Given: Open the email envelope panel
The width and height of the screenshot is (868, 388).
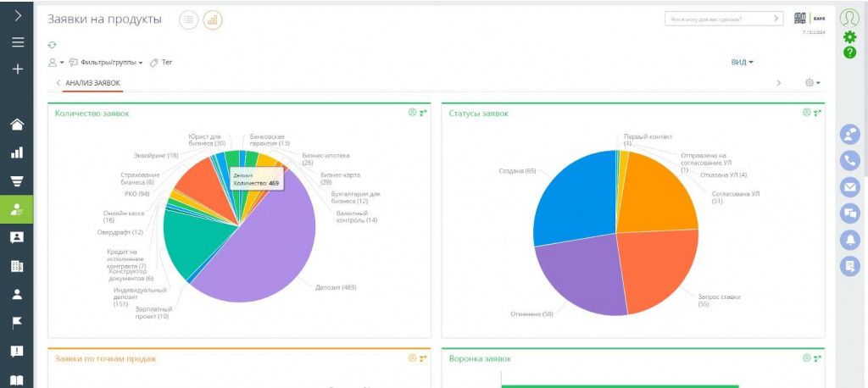Looking at the screenshot, I should 849,186.
